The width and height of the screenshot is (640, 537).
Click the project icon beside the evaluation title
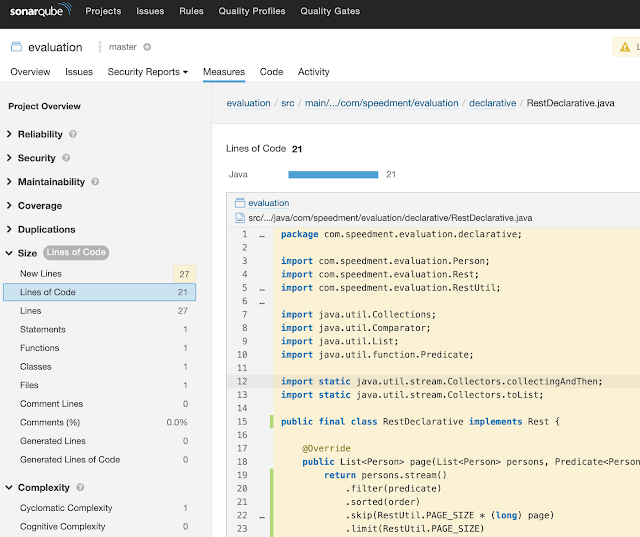(16, 47)
